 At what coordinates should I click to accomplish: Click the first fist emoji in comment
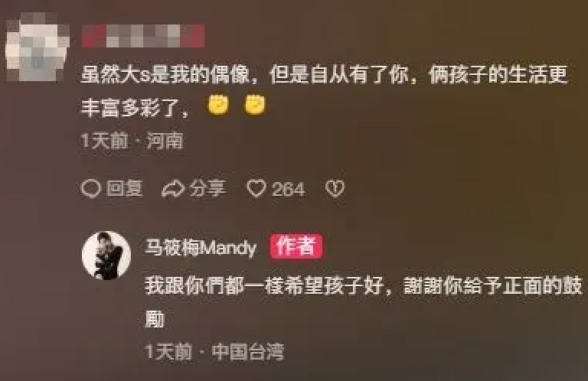(219, 105)
